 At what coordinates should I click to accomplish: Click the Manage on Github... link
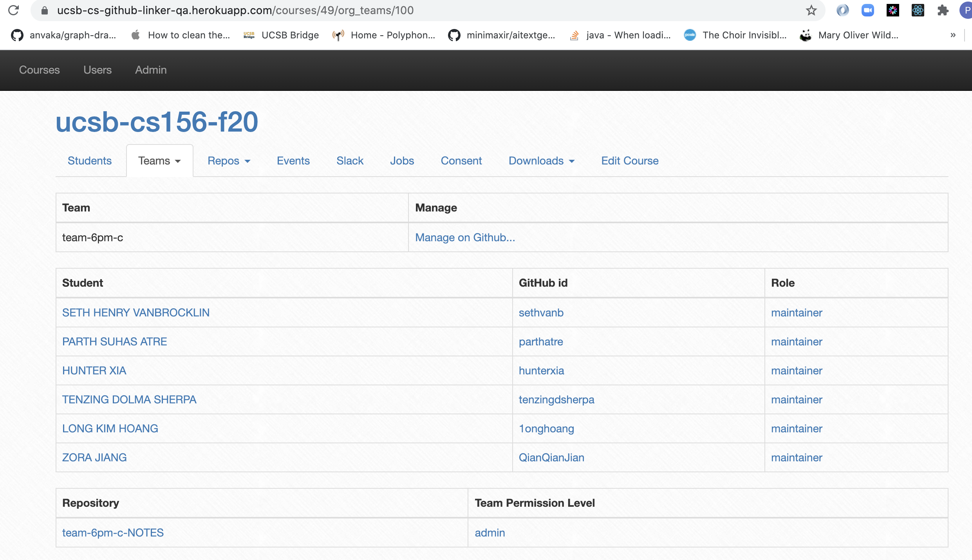pos(465,238)
